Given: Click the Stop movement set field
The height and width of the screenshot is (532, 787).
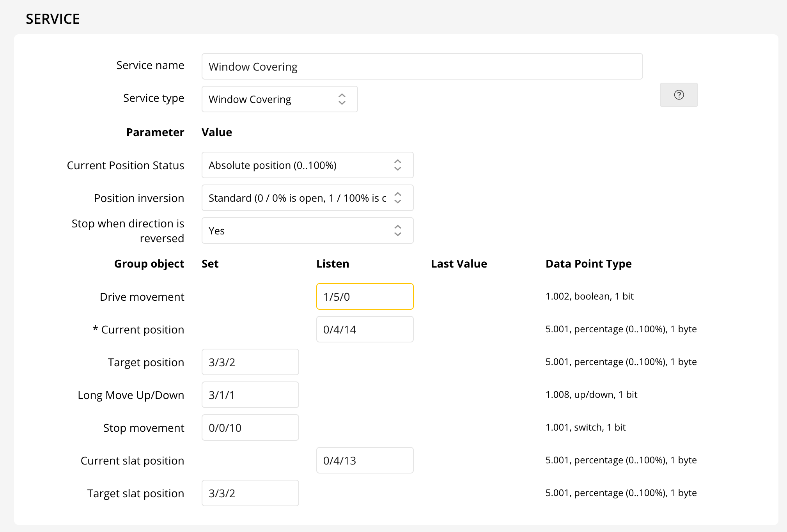Looking at the screenshot, I should [250, 427].
